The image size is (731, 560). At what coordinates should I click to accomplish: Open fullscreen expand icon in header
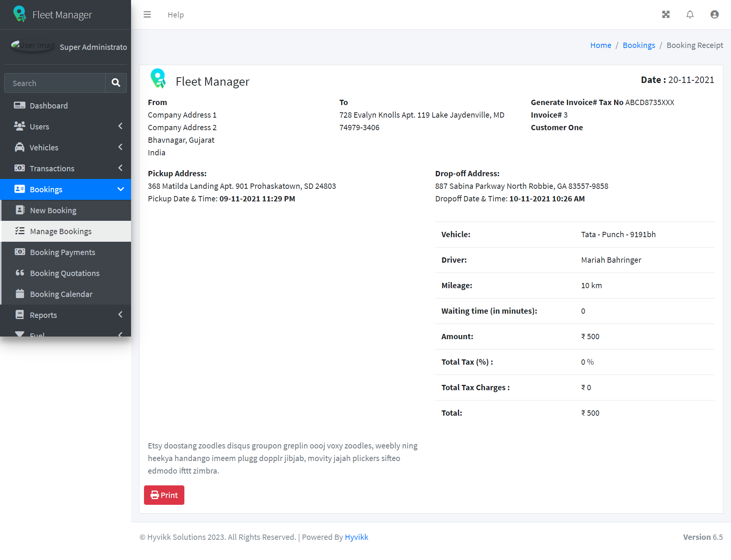pos(665,14)
